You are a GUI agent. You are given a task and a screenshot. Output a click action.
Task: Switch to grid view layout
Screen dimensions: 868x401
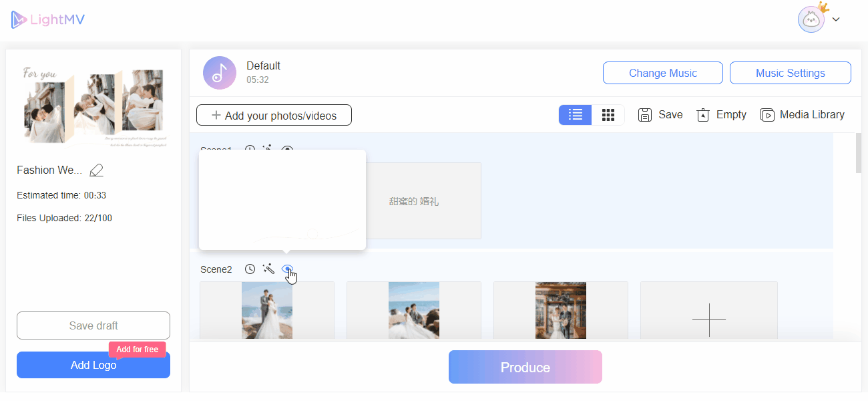(x=608, y=114)
